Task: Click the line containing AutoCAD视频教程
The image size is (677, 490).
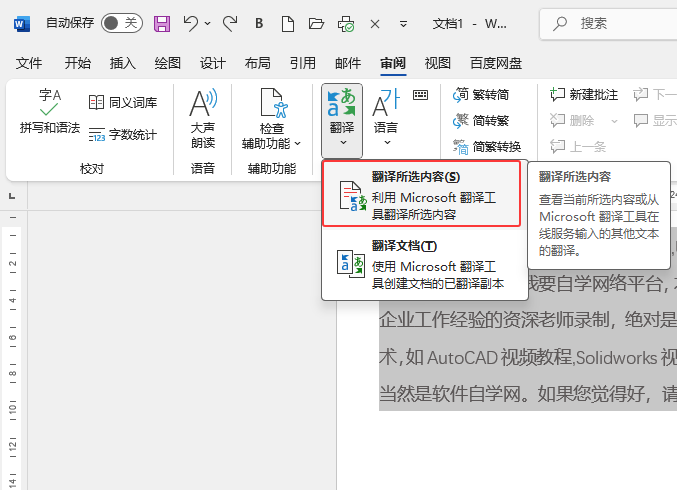Action: [528, 357]
